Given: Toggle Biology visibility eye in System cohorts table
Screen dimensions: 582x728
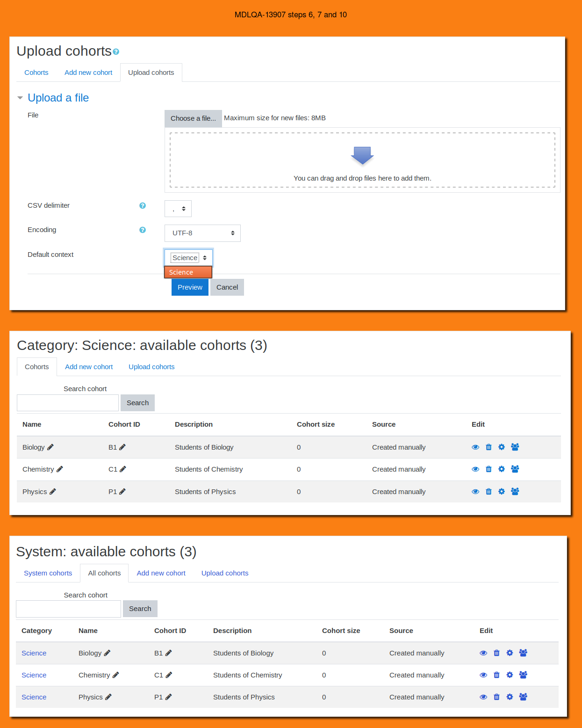Looking at the screenshot, I should 483,653.
